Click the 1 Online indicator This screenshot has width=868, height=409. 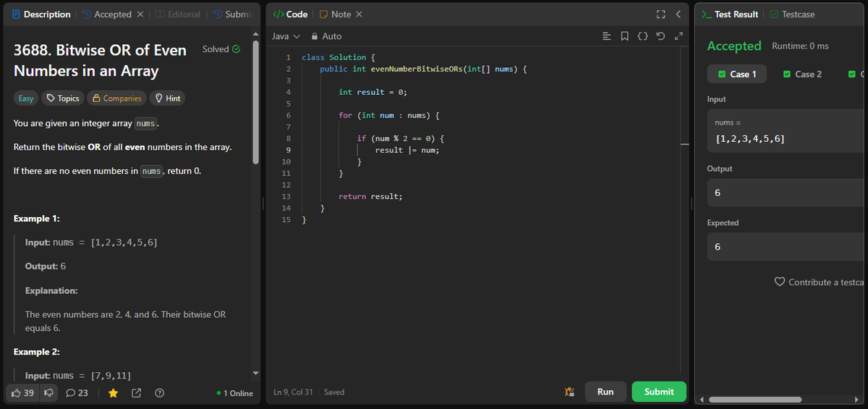(235, 393)
